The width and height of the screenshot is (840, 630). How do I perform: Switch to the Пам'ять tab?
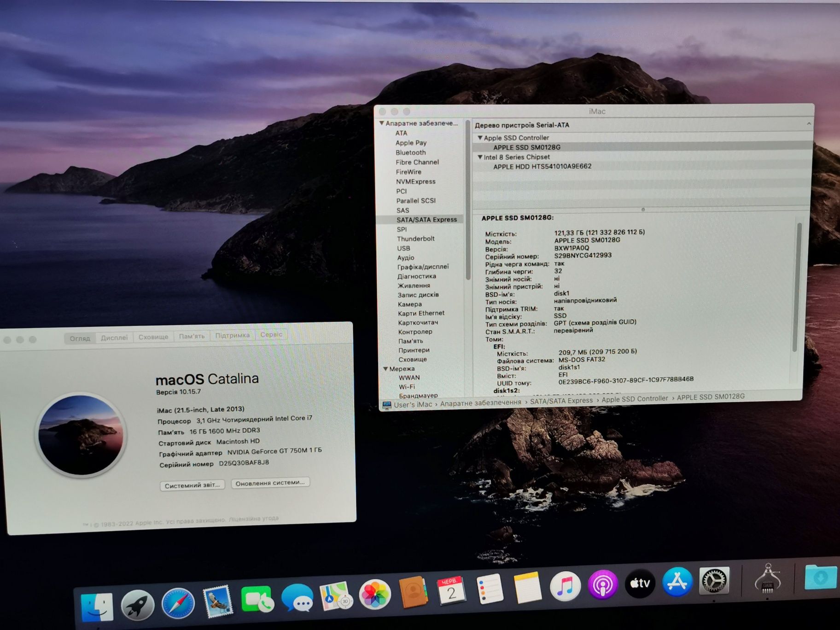(x=192, y=336)
